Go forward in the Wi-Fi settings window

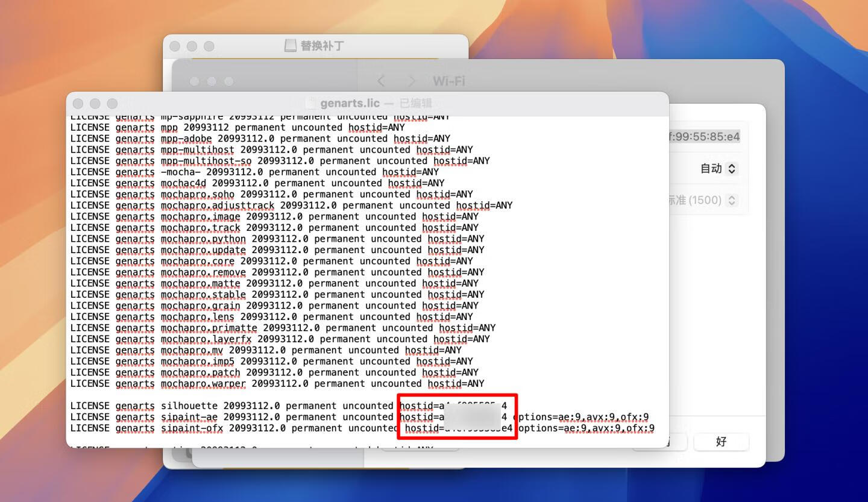coord(412,81)
